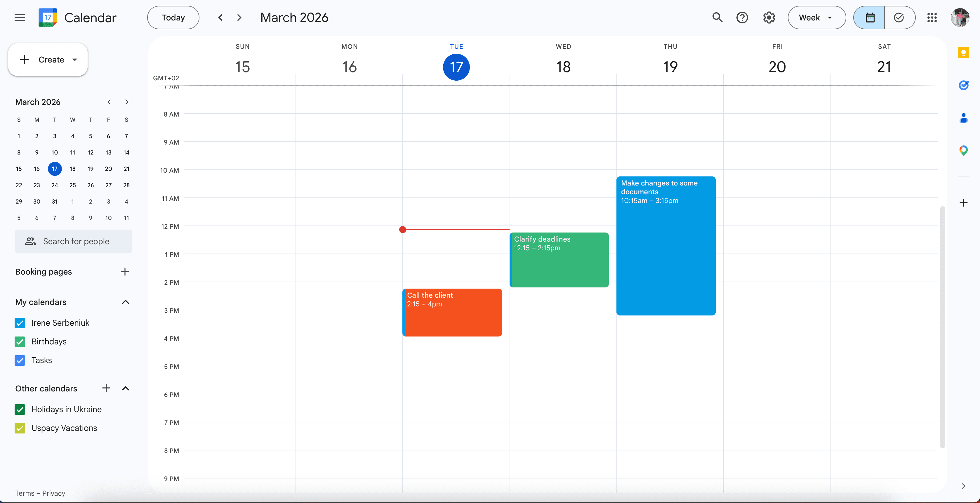
Task: Open Google Keep in the side panel
Action: click(x=964, y=53)
